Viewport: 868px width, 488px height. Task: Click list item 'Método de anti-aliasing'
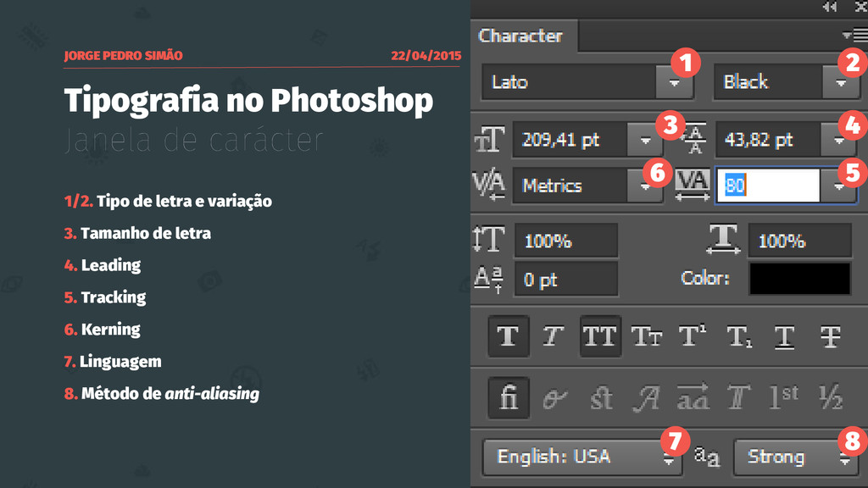pos(170,393)
